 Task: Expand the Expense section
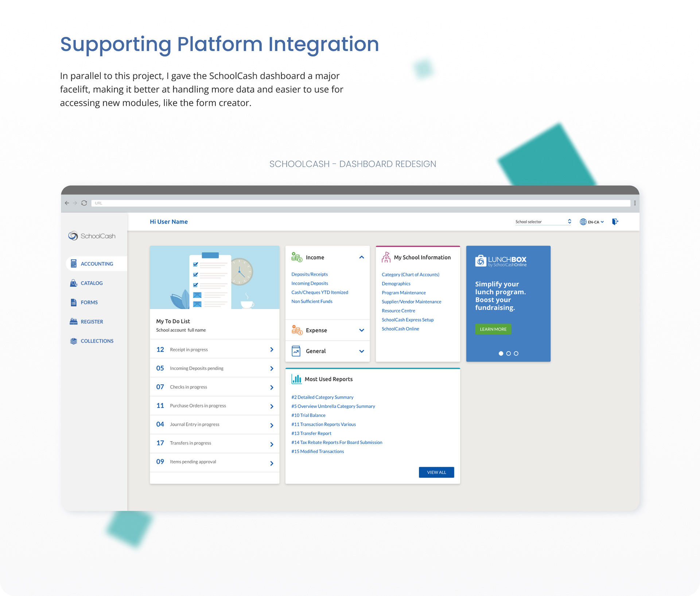coord(361,330)
